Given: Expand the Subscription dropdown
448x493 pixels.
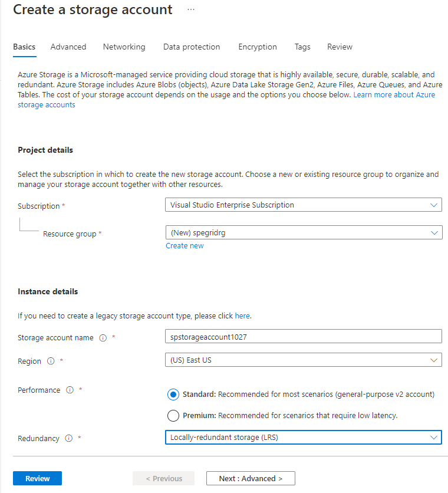Looking at the screenshot, I should (x=304, y=205).
